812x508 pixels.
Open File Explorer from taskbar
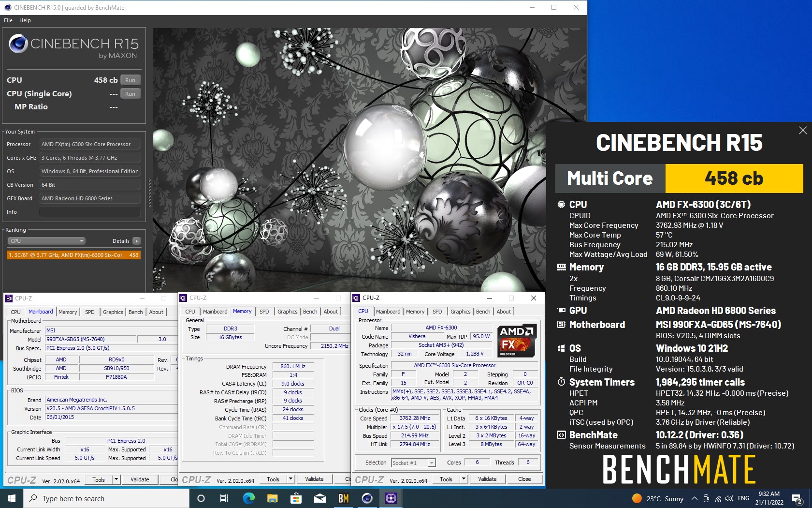click(x=272, y=498)
